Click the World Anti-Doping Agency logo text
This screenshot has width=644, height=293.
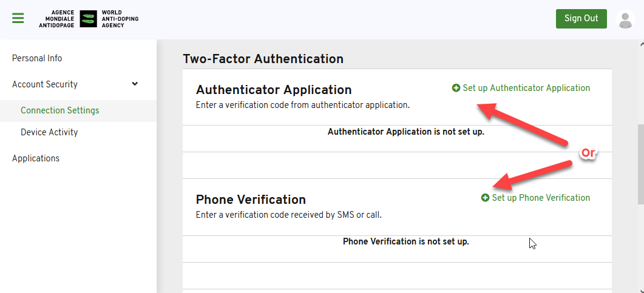(x=120, y=19)
